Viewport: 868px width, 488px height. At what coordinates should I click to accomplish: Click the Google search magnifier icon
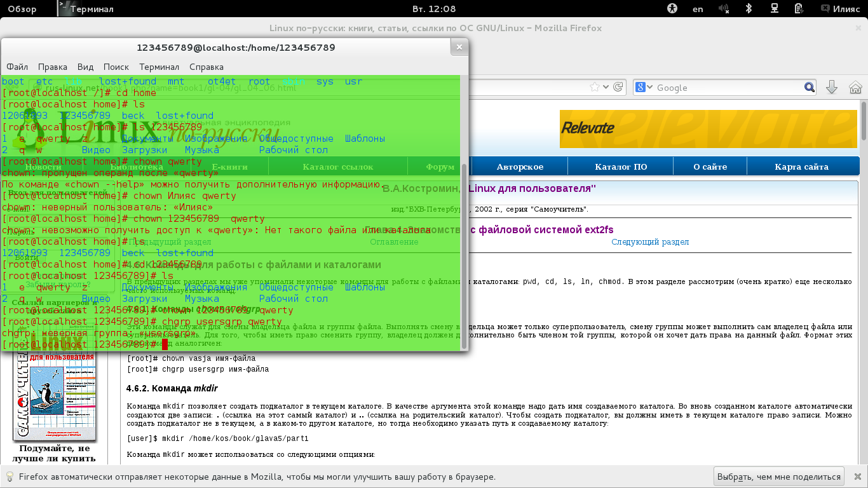[x=809, y=88]
